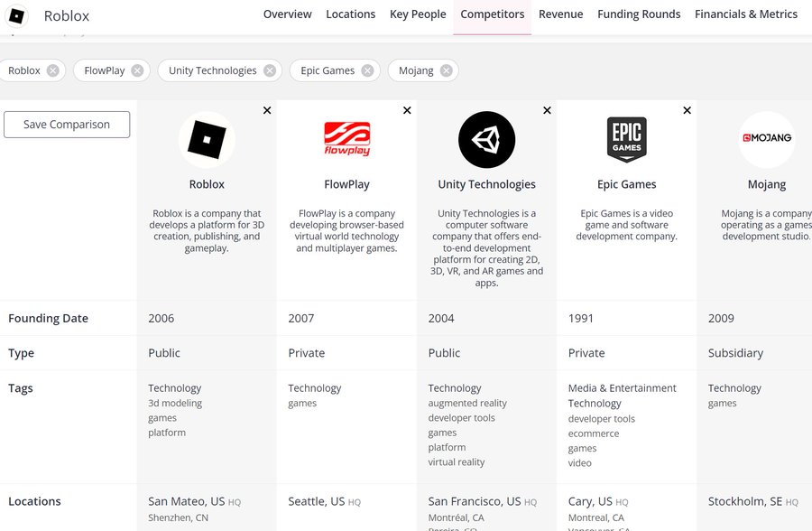The height and width of the screenshot is (531, 812).
Task: Select Seattle, US headquarters location
Action: [x=317, y=501]
